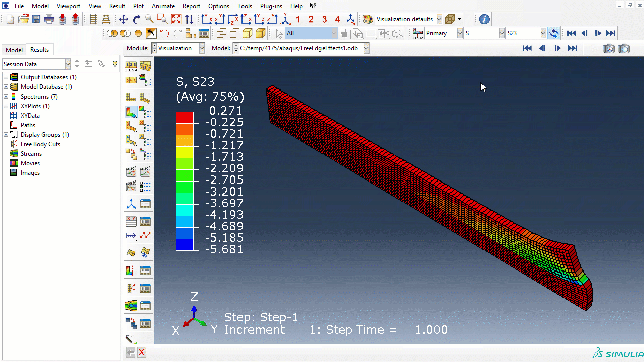Select Movies in the results tree
The height and width of the screenshot is (362, 644).
coord(30,163)
